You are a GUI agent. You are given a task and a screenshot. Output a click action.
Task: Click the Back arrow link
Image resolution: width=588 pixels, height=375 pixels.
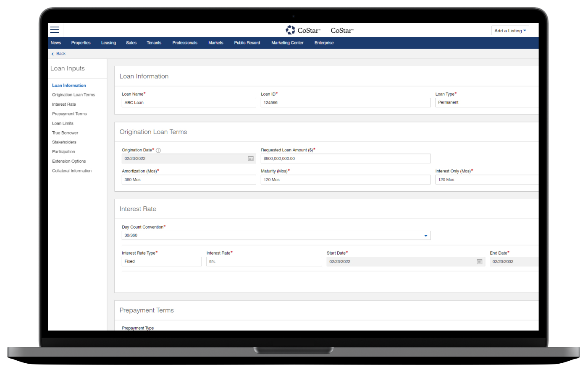pos(58,54)
